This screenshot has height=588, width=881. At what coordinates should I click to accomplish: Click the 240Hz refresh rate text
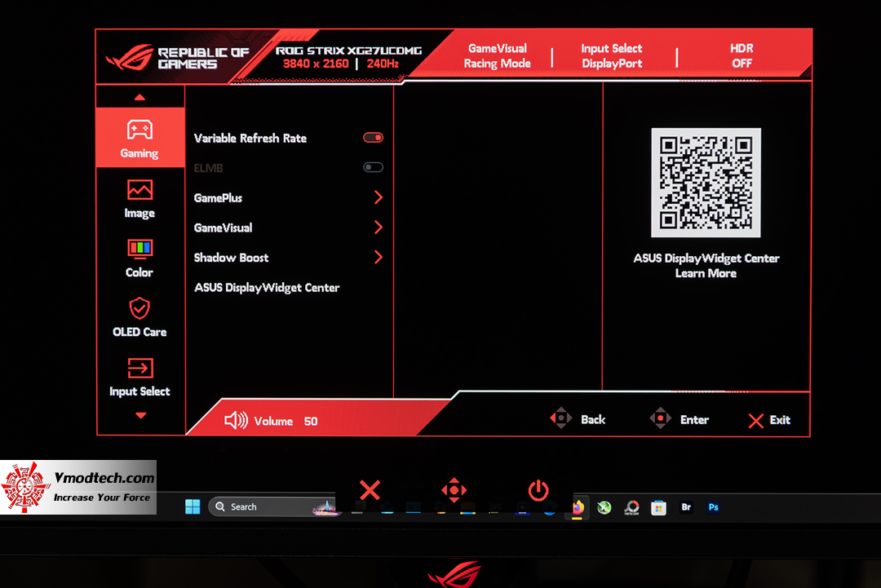pos(383,64)
